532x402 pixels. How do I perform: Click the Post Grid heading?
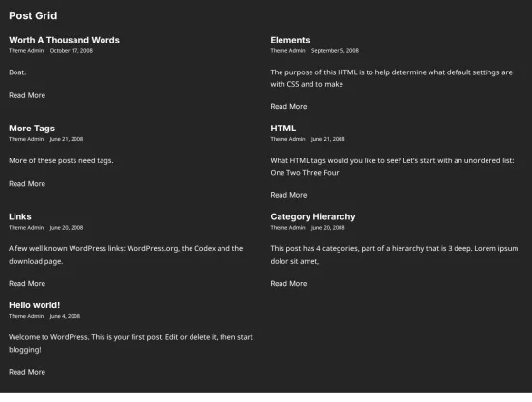coord(33,15)
